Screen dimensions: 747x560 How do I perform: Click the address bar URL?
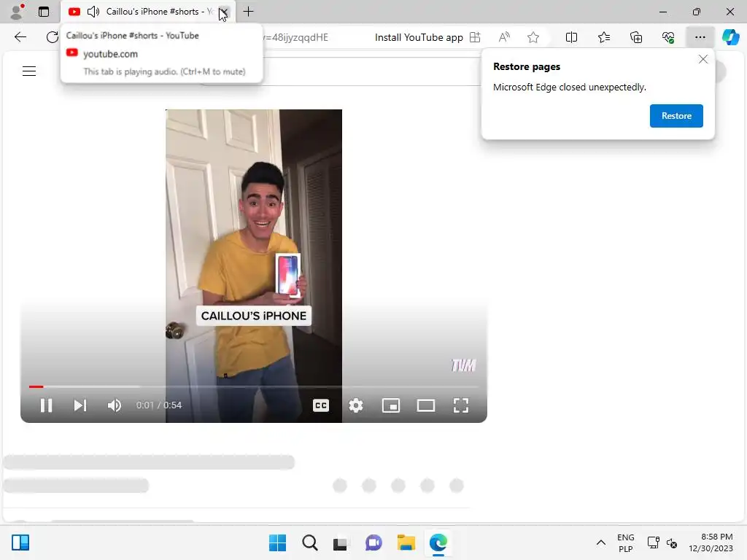point(296,37)
